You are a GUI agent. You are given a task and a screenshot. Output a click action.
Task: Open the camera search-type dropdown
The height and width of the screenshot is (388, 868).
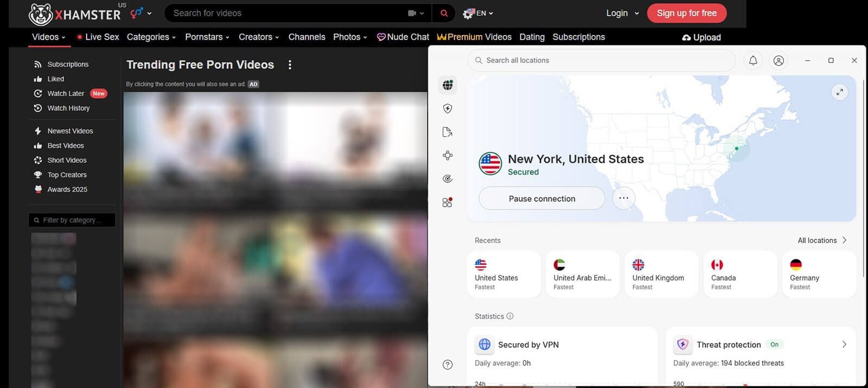click(x=416, y=13)
